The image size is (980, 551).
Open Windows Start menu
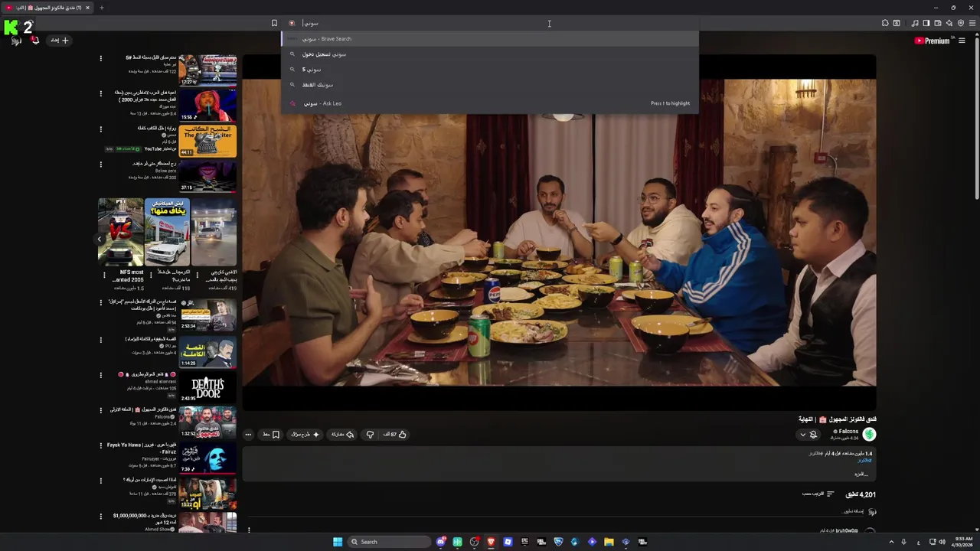pyautogui.click(x=338, y=542)
